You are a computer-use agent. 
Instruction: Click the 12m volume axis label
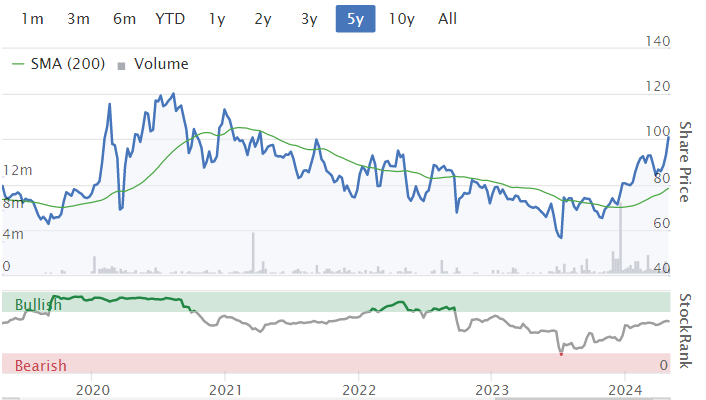(18, 170)
